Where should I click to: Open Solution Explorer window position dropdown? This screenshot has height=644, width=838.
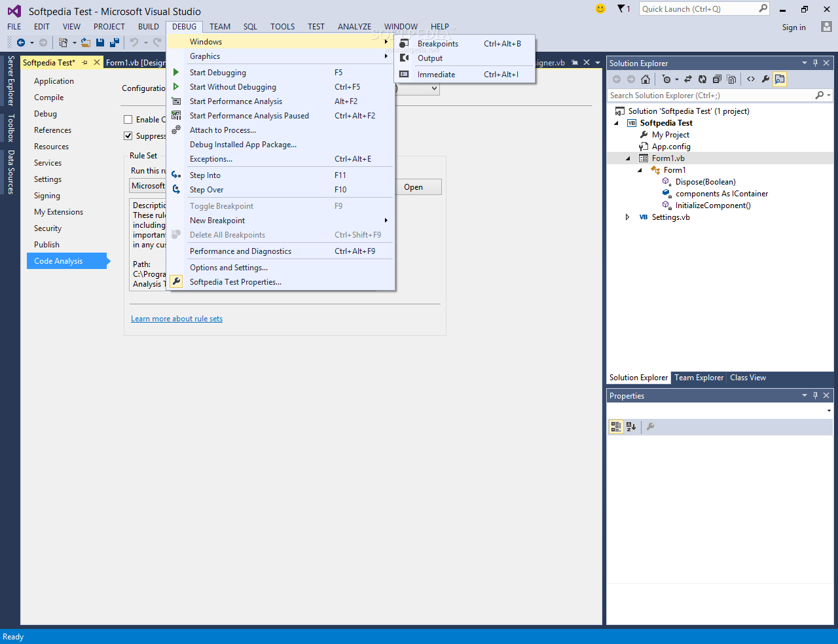(805, 63)
